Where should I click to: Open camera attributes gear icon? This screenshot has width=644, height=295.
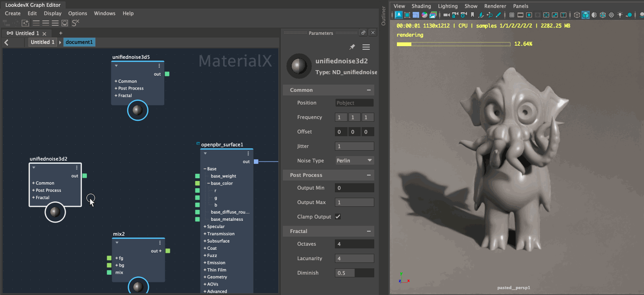(x=463, y=15)
